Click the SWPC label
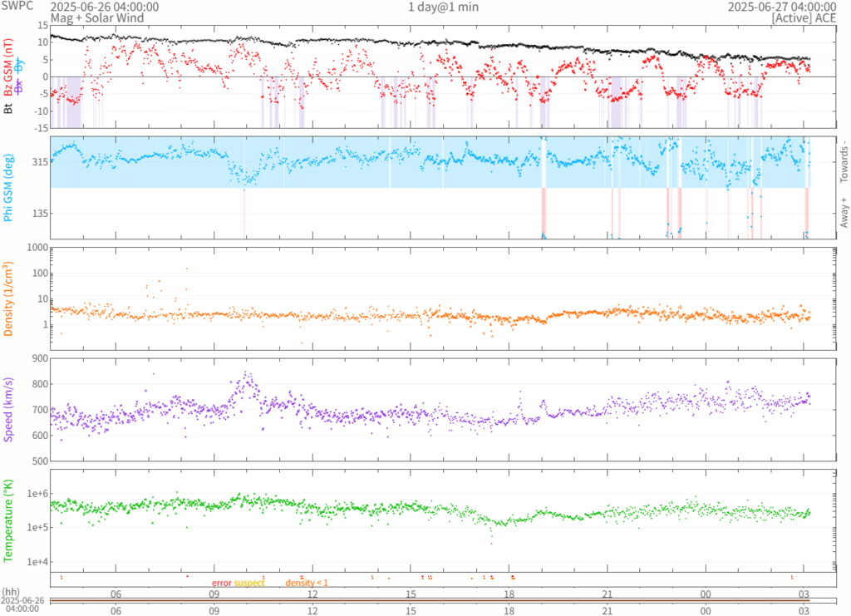The width and height of the screenshot is (851, 616). pos(18,7)
